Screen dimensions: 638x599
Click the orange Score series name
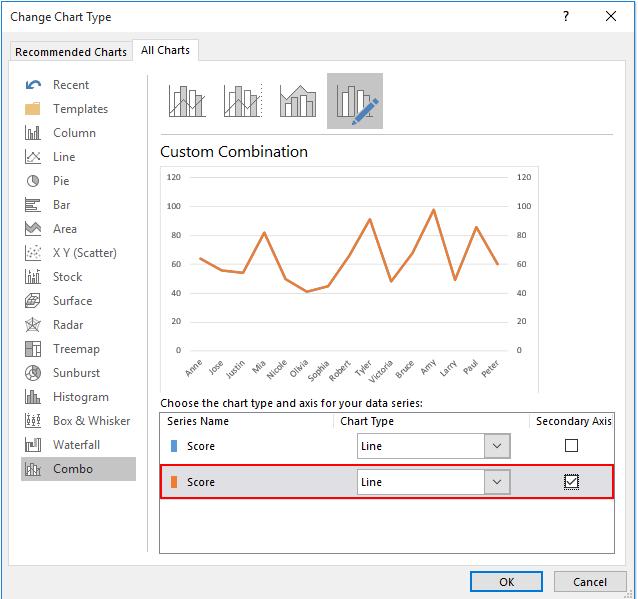click(x=201, y=482)
